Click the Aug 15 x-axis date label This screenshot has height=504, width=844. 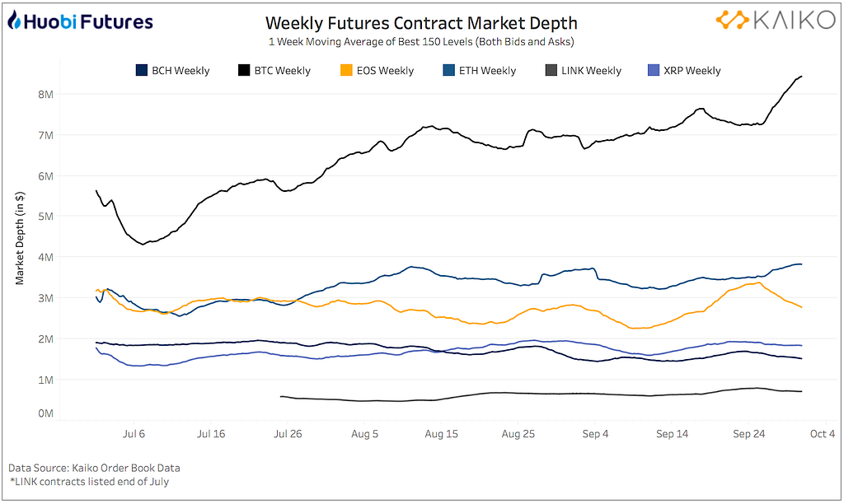441,433
